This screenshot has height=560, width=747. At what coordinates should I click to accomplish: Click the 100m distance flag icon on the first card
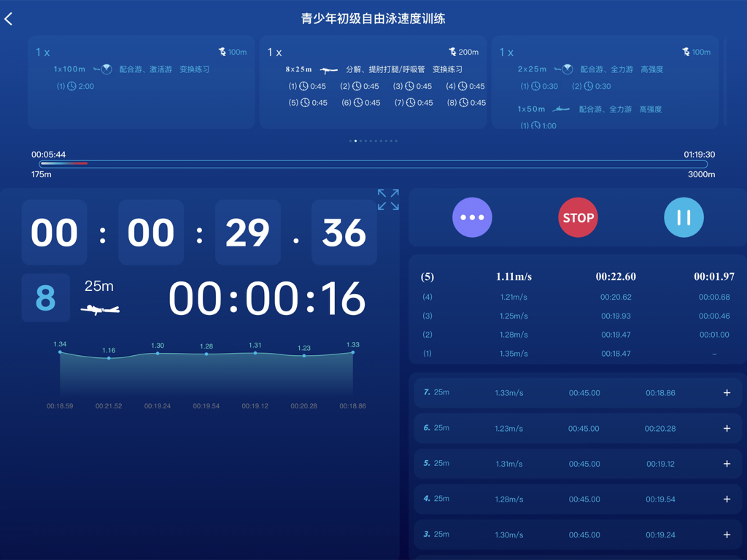tap(223, 52)
